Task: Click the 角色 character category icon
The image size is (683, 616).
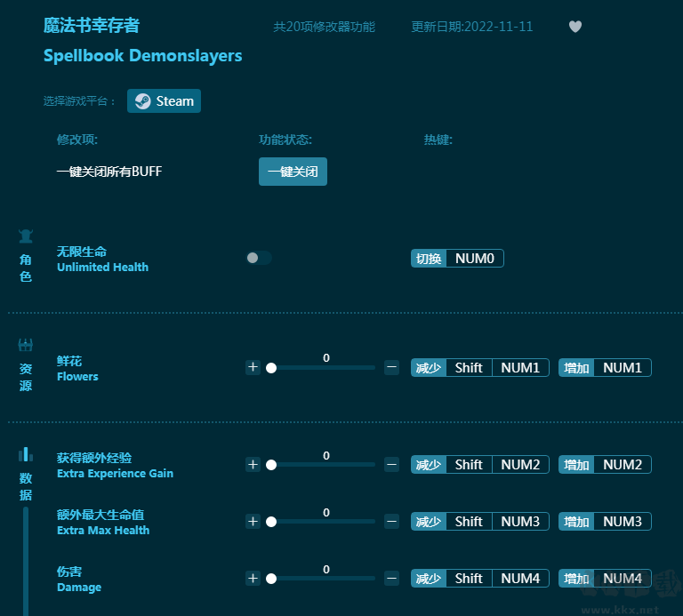Action: coord(26,236)
